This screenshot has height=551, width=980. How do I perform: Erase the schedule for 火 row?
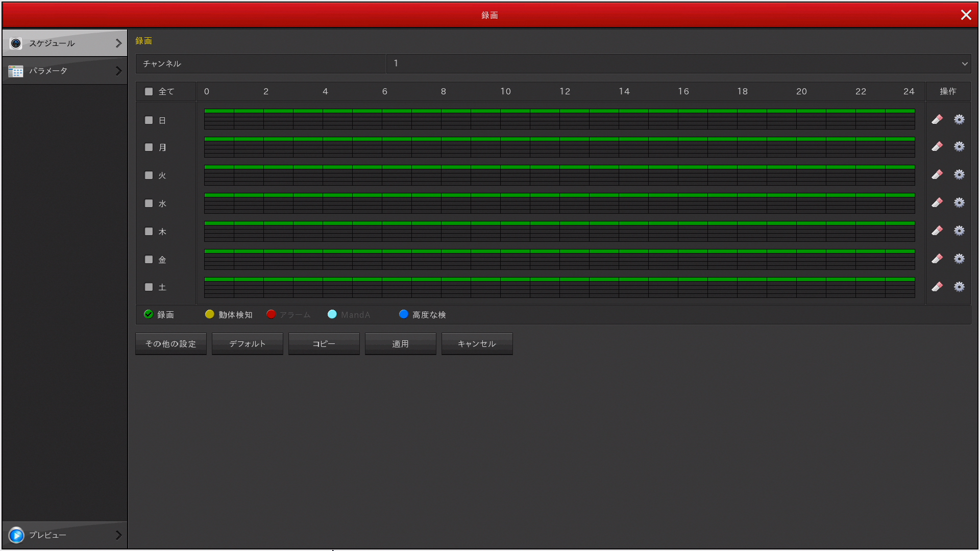937,175
